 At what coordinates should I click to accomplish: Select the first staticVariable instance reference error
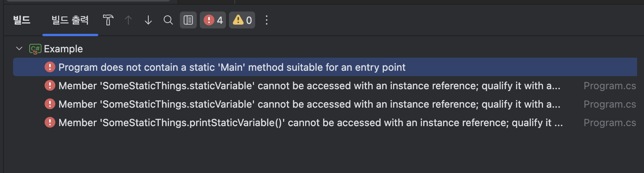325,86
